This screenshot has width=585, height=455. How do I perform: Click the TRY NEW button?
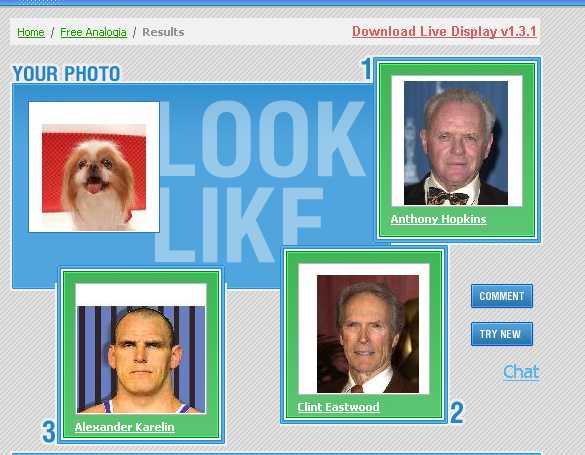(502, 334)
